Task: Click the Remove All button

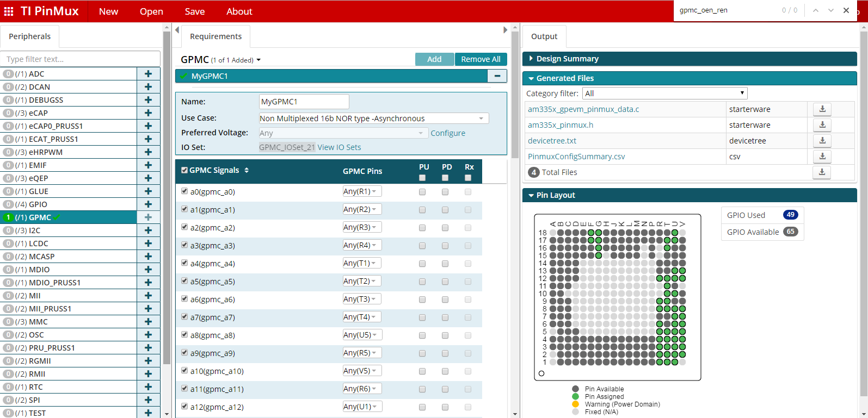Action: point(481,59)
